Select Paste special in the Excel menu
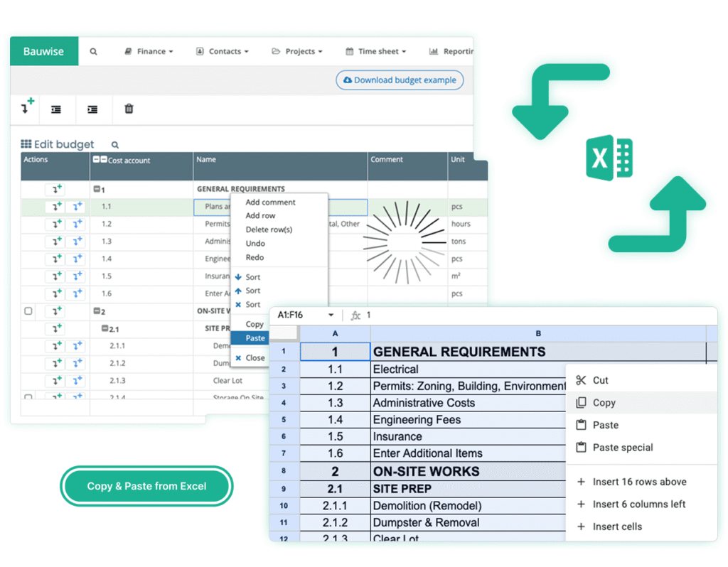This screenshot has width=728, height=567. tap(623, 448)
